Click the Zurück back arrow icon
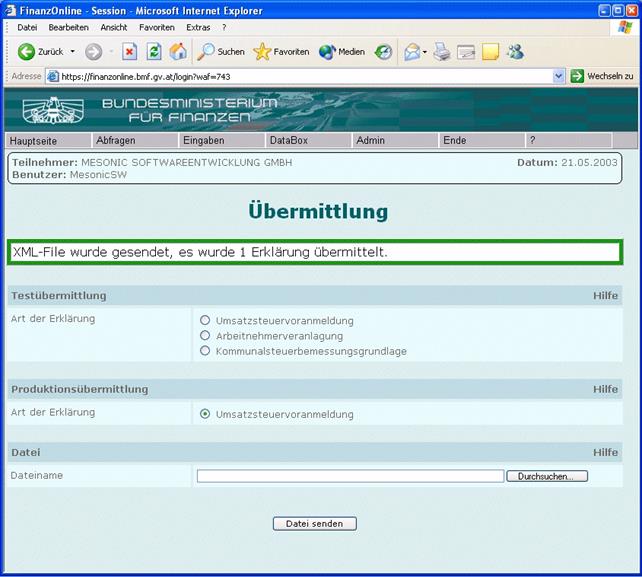Image resolution: width=642 pixels, height=577 pixels. [26, 52]
